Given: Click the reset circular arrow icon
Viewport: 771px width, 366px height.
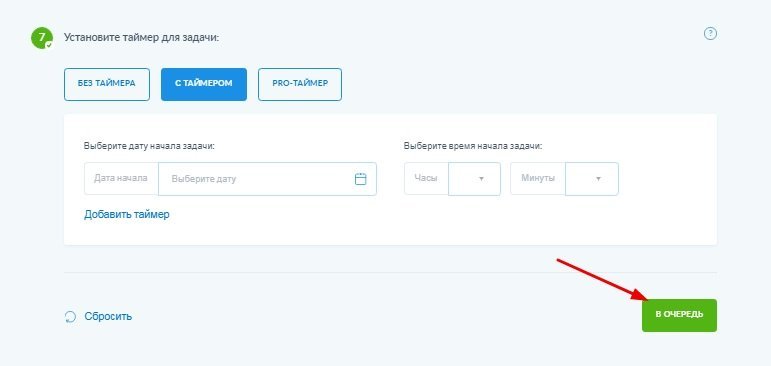Looking at the screenshot, I should click(x=70, y=316).
